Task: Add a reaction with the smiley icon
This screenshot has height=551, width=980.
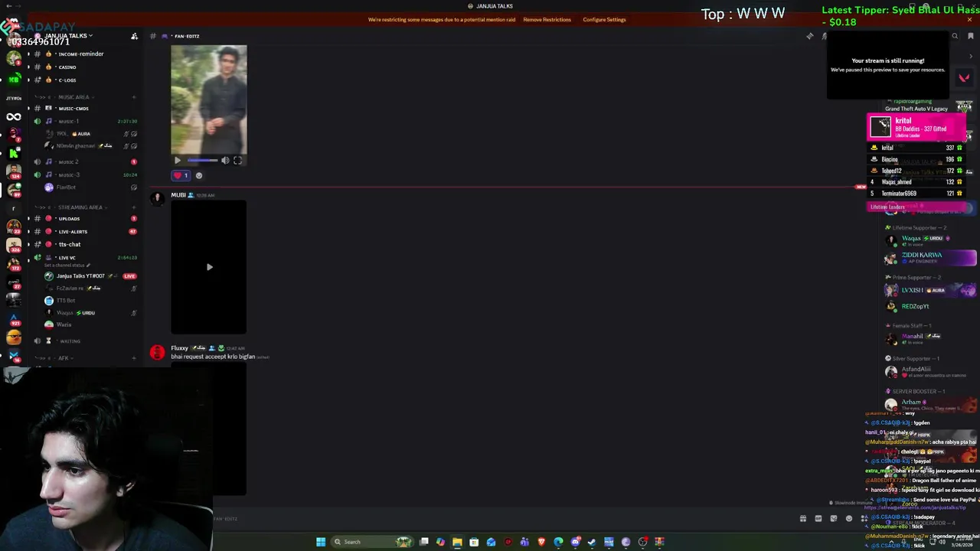Action: point(199,175)
